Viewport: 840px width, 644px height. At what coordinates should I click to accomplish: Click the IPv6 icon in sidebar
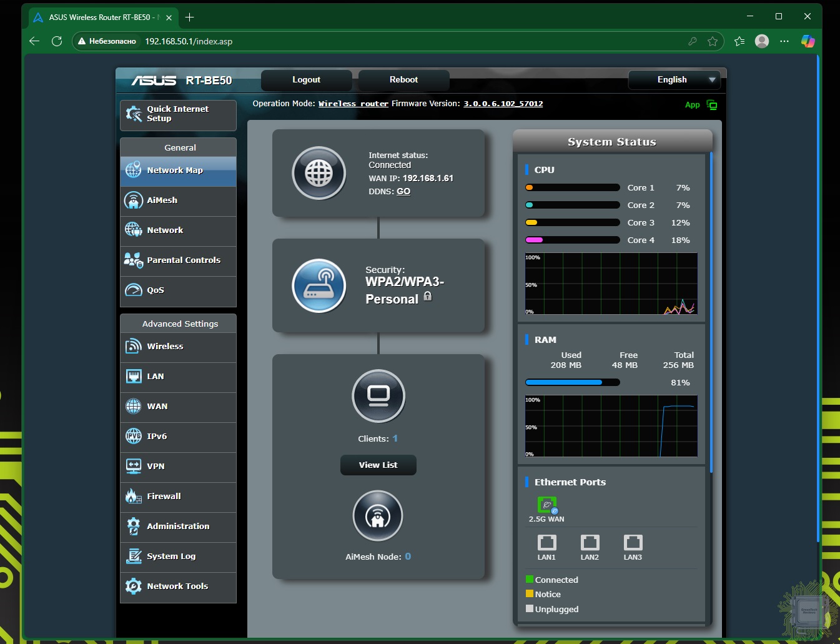(x=134, y=436)
